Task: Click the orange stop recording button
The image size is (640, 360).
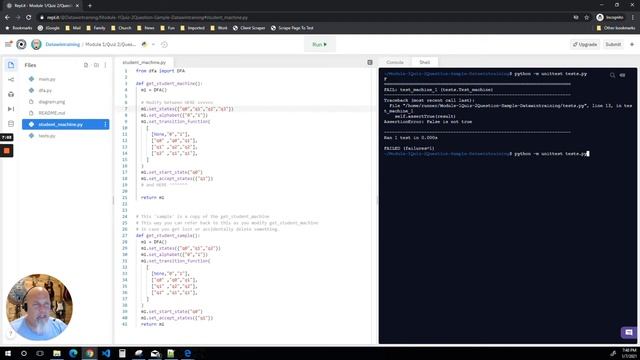Action: pos(7,151)
